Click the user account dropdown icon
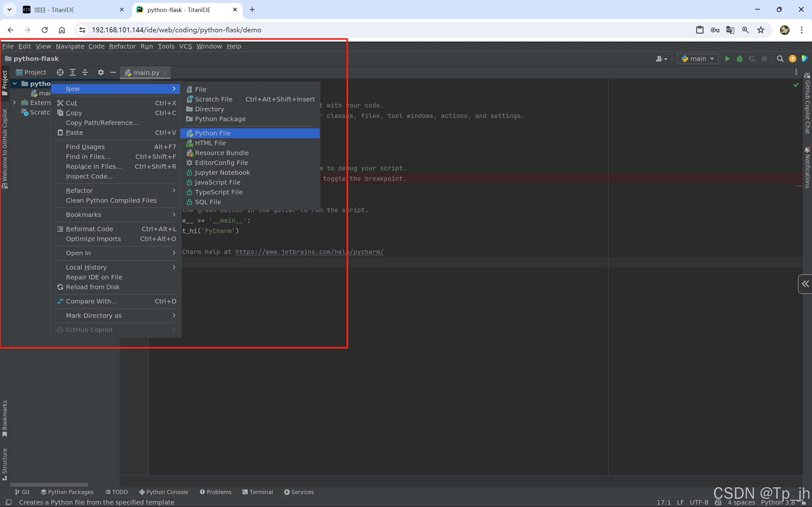 [x=661, y=59]
